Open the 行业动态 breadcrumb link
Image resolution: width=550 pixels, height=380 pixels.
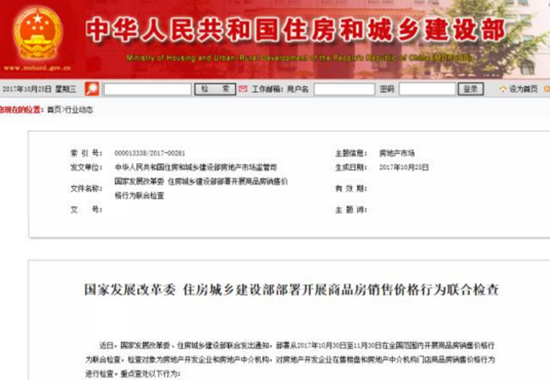[x=79, y=110]
